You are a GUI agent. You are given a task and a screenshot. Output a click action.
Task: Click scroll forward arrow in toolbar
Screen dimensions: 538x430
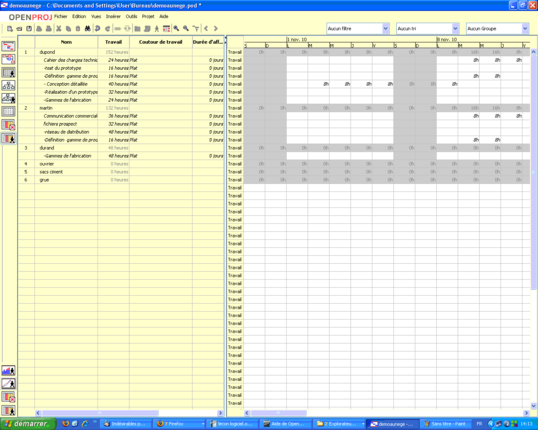click(x=216, y=29)
